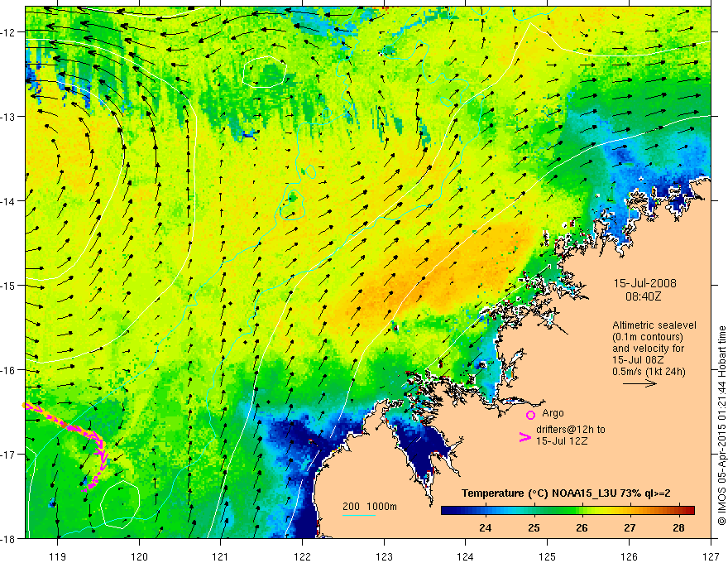Click the 126 longitude axis label
This screenshot has height=563, width=728.
click(x=629, y=557)
